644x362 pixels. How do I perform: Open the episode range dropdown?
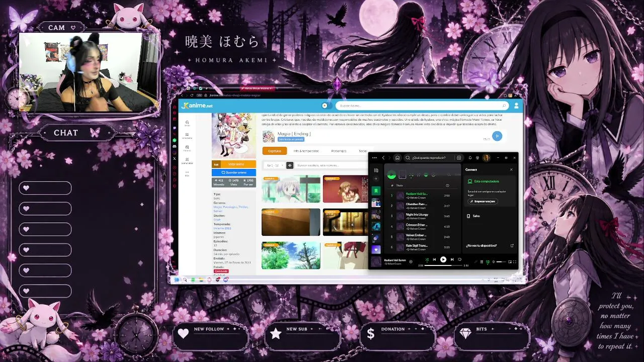[275, 165]
